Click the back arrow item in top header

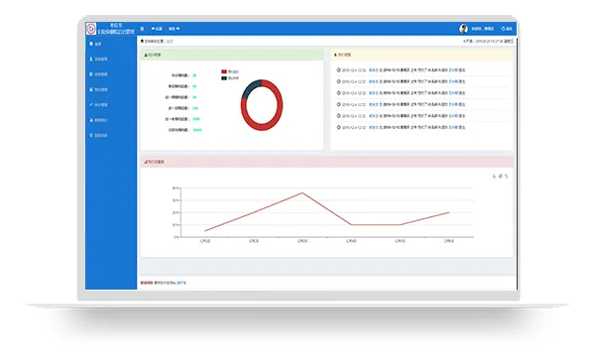(x=157, y=29)
